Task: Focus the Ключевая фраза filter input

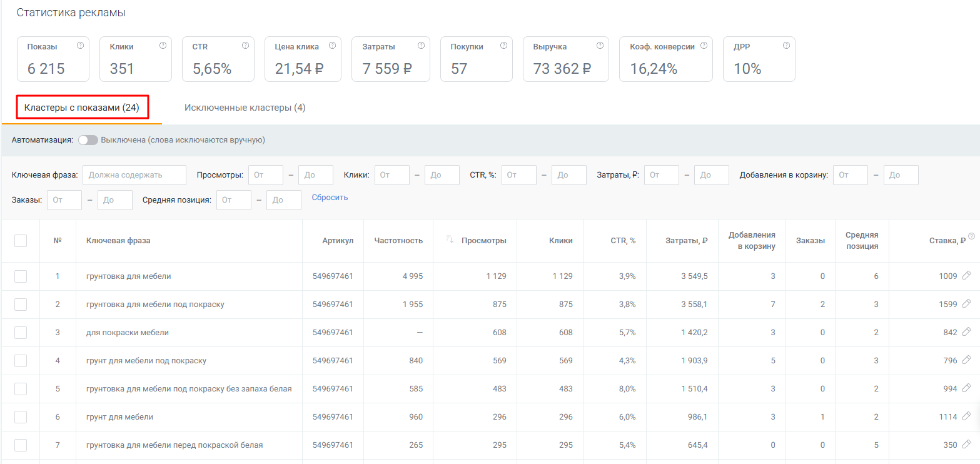Action: [134, 175]
